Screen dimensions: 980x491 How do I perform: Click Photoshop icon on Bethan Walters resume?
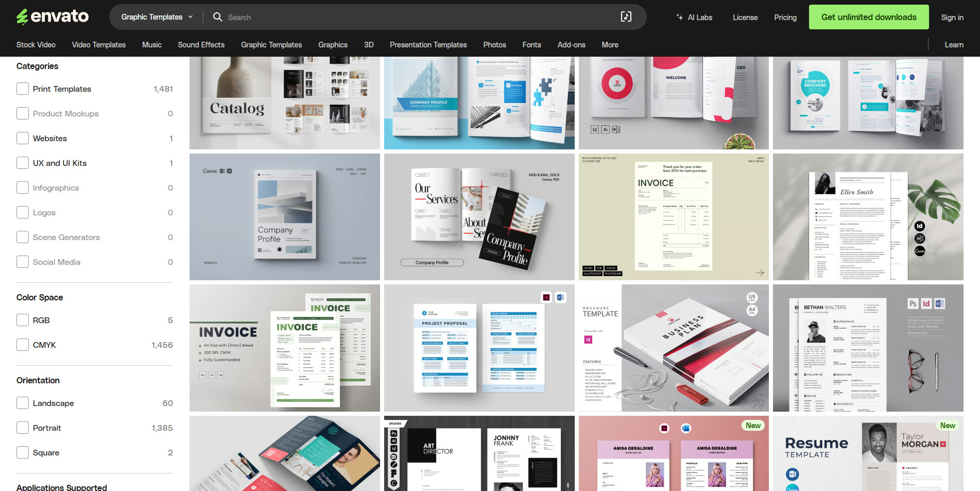pyautogui.click(x=913, y=304)
